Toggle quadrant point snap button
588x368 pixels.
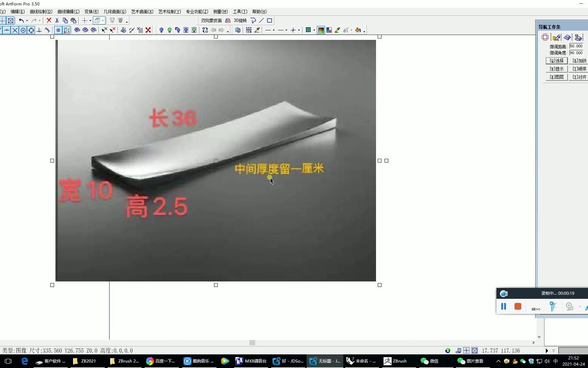click(x=31, y=30)
